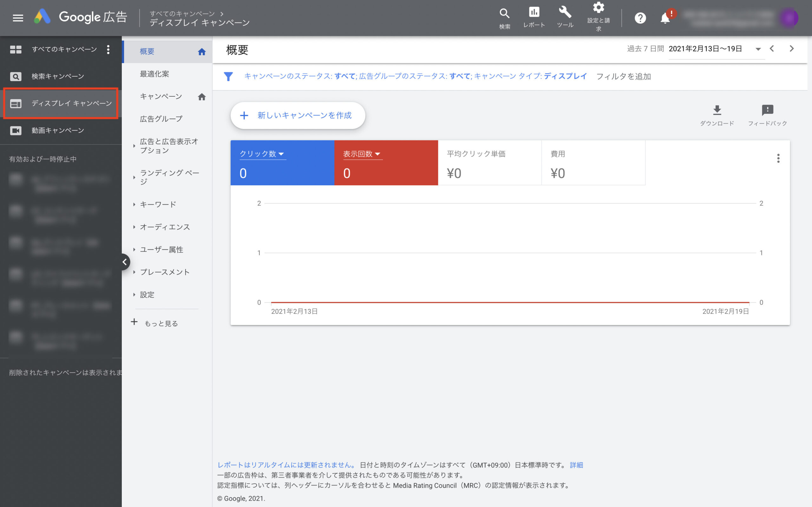Click the search magnifier icon in header
Screen dimensions: 812x507
[x=504, y=14]
